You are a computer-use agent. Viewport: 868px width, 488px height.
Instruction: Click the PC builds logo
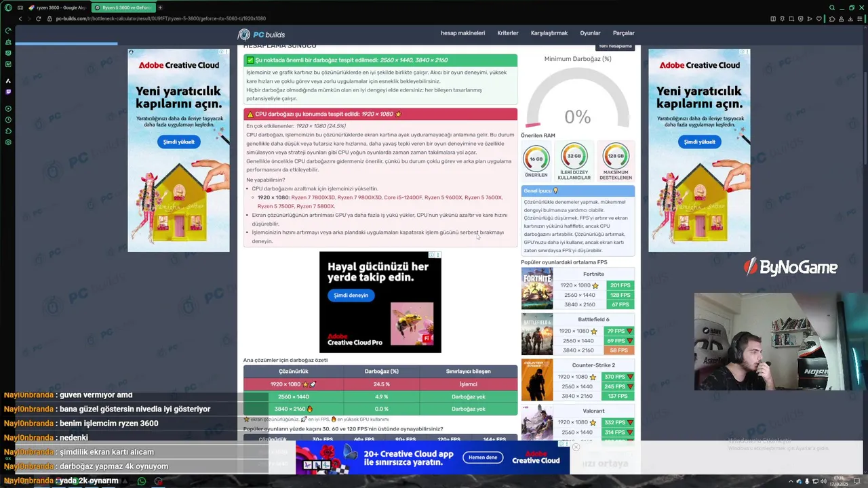click(262, 35)
